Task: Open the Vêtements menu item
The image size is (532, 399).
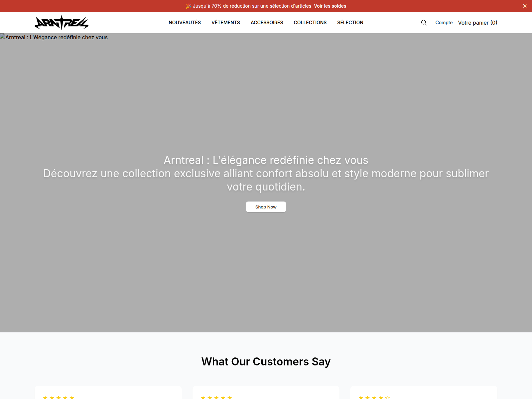Action: coord(226,23)
